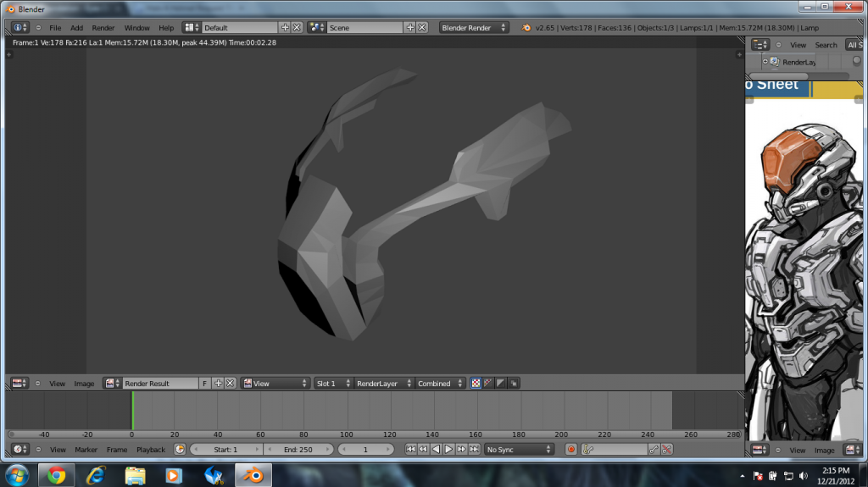Click the End: 250 frame field
This screenshot has width=868, height=487.
(x=299, y=450)
